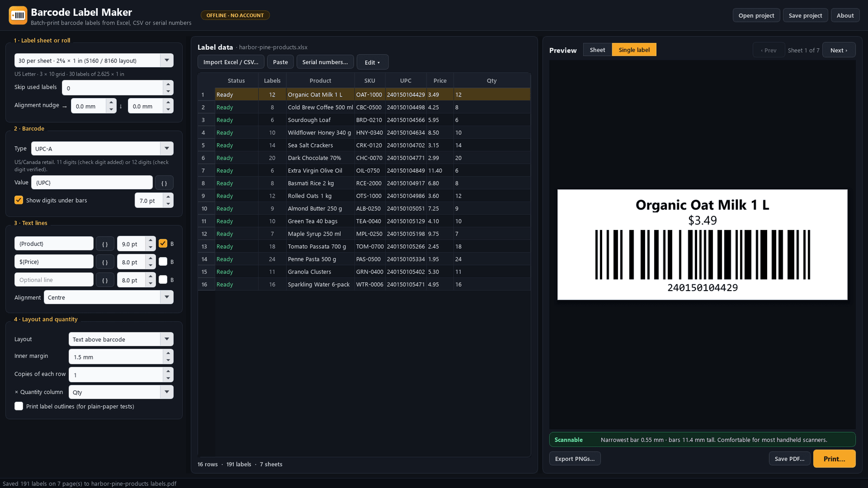This screenshot has height=488, width=868.
Task: Click the UPC column header
Action: (x=406, y=81)
